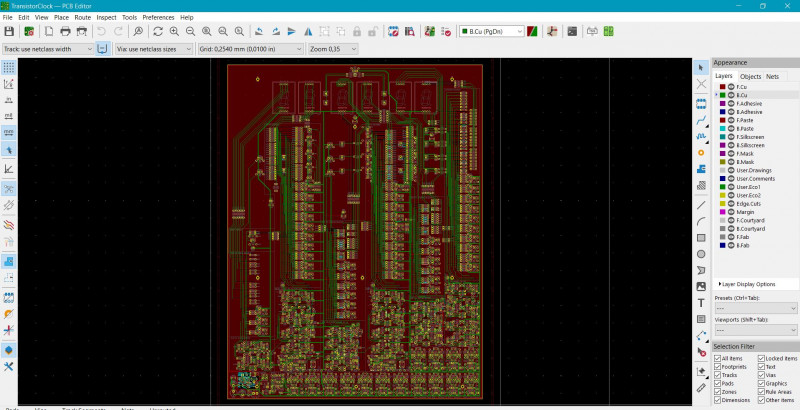The height and width of the screenshot is (410, 800).
Task: Toggle the Locked items checkbox
Action: click(761, 358)
